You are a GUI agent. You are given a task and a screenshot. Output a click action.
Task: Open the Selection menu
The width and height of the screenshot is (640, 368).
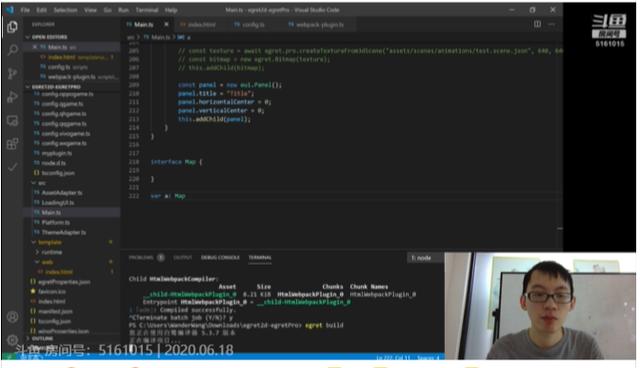(65, 10)
